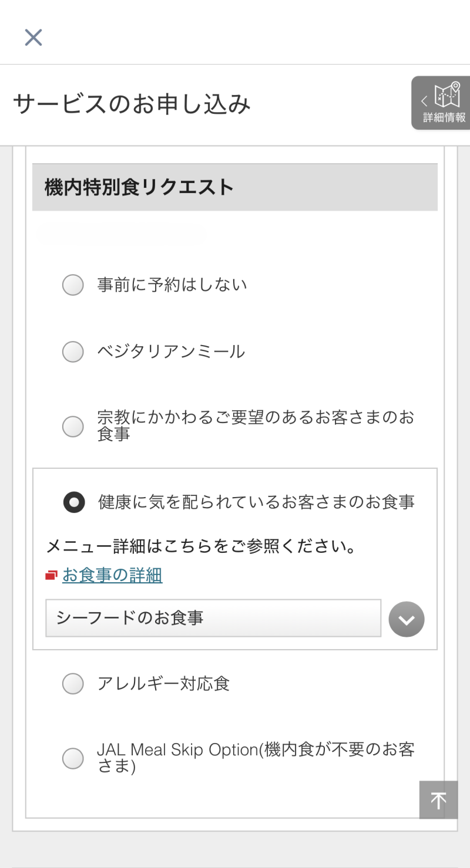Click the selected 健康に気を配られている radio button

74,502
